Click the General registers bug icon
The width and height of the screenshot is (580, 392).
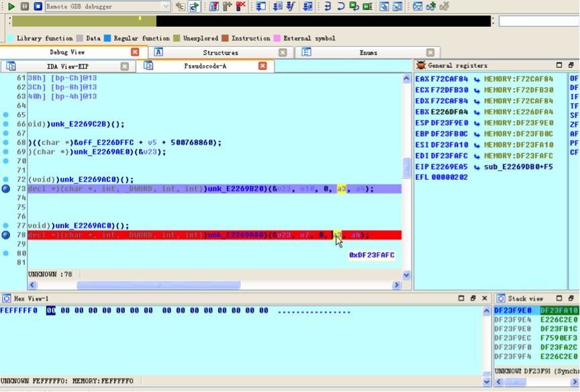click(421, 66)
